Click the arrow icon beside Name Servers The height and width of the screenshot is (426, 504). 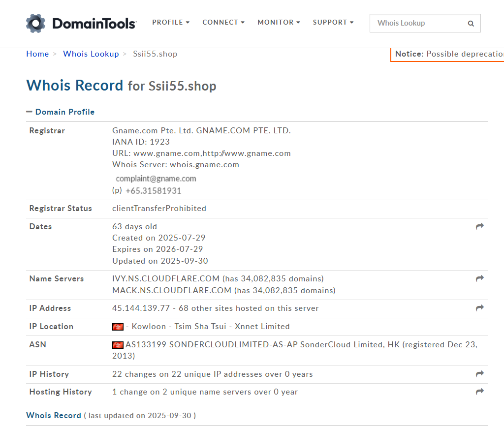pyautogui.click(x=480, y=278)
